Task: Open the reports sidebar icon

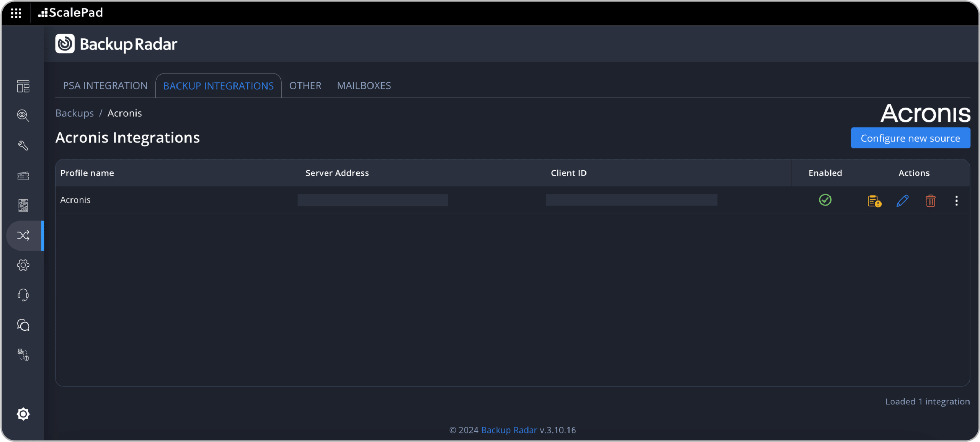Action: (x=23, y=206)
